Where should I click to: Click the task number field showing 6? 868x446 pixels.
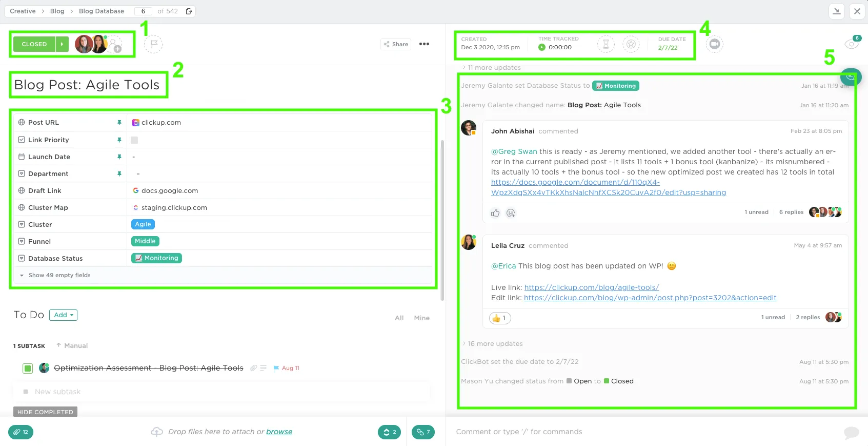point(143,11)
